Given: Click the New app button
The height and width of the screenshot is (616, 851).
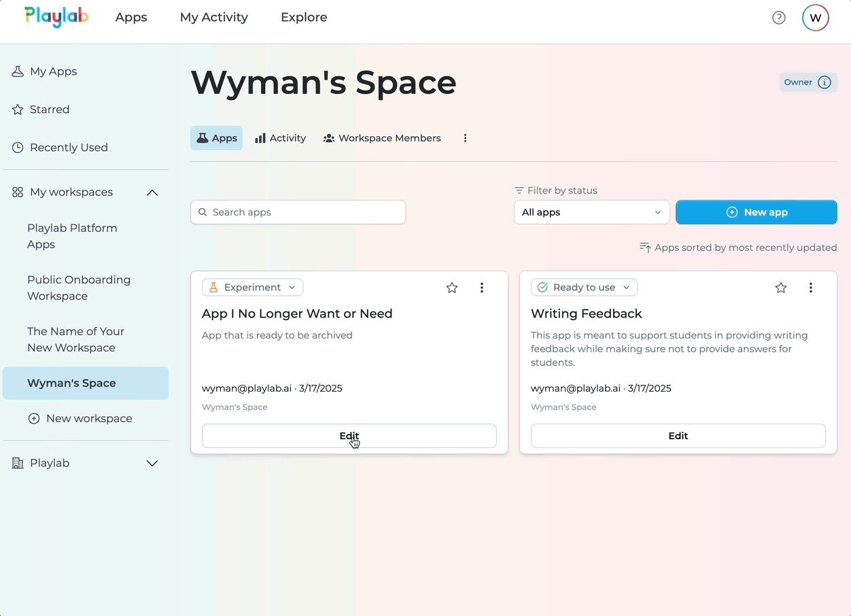Looking at the screenshot, I should 757,212.
